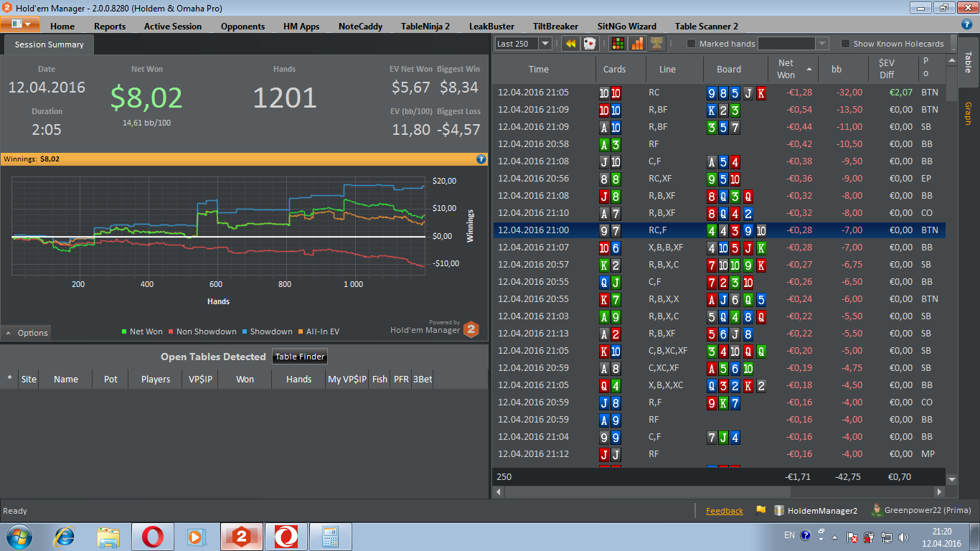Screen dimensions: 980x551
Task: Open Internet Explorer from the taskbar
Action: [65, 537]
